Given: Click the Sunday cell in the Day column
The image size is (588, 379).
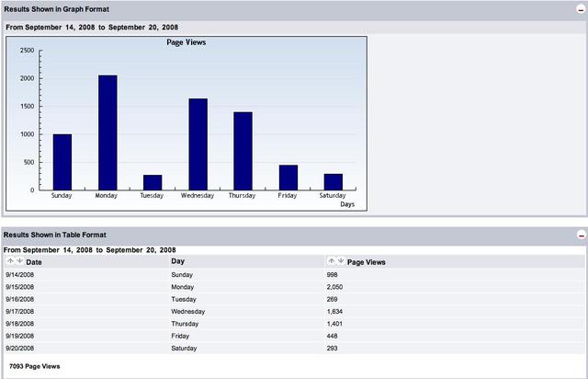Looking at the screenshot, I should (182, 274).
